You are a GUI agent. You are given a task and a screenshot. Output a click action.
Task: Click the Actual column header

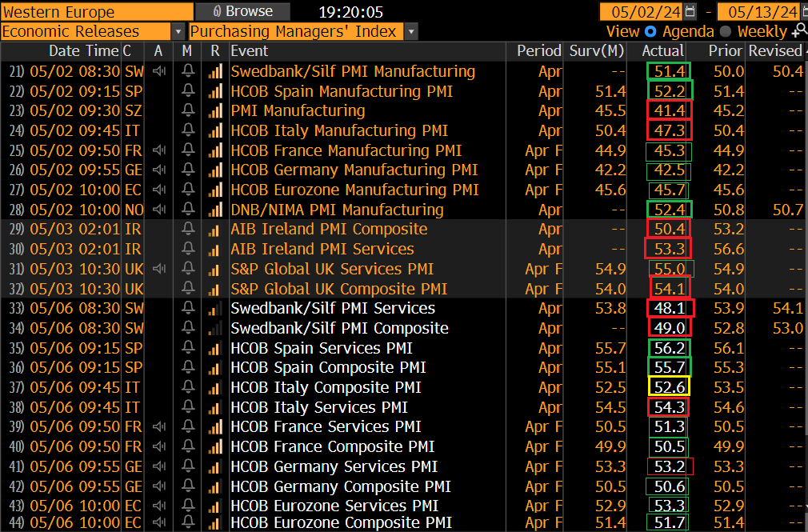(662, 51)
